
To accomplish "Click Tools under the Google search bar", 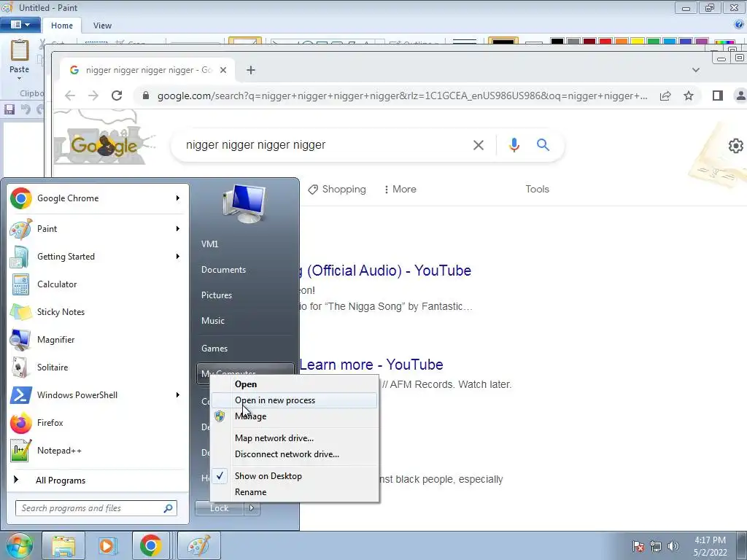I will pos(537,189).
